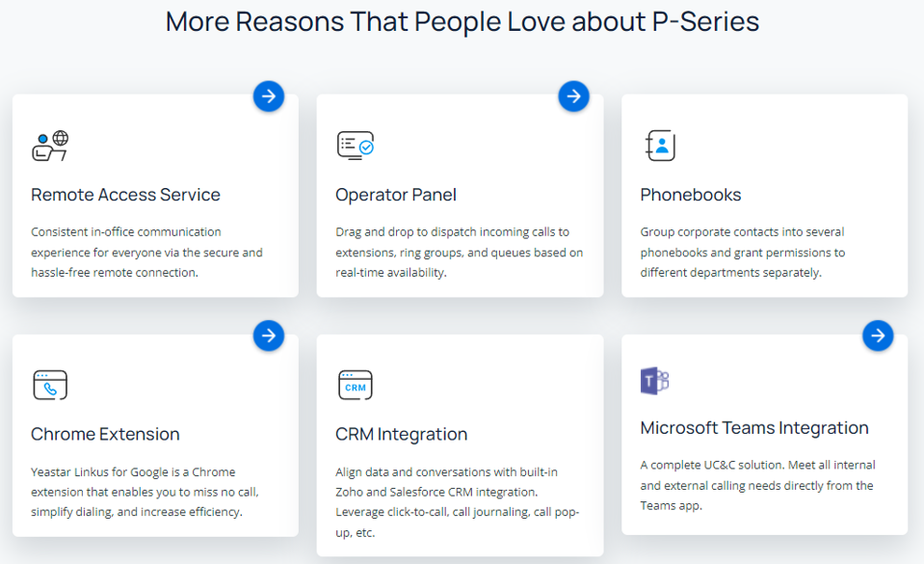Click the Remote Access Service icon

point(50,146)
